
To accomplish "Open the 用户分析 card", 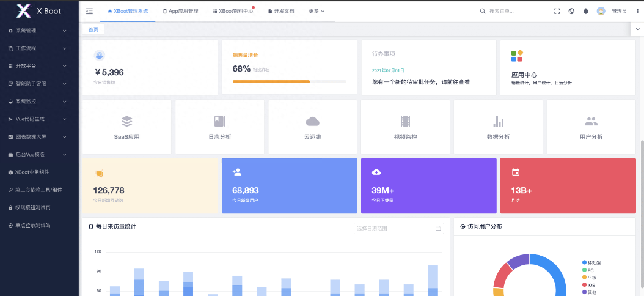I will [x=591, y=127].
